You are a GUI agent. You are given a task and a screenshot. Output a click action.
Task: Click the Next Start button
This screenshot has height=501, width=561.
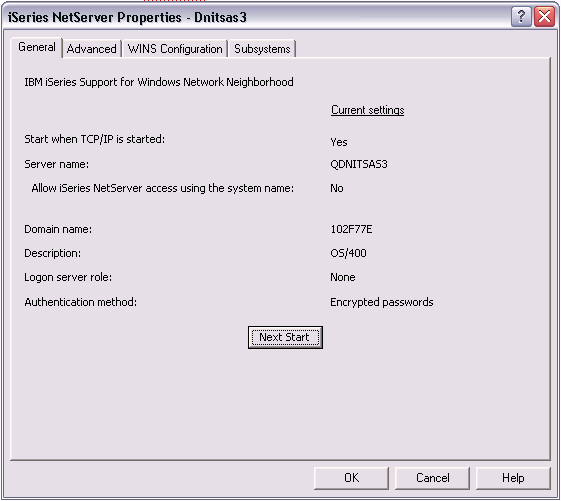pos(285,337)
